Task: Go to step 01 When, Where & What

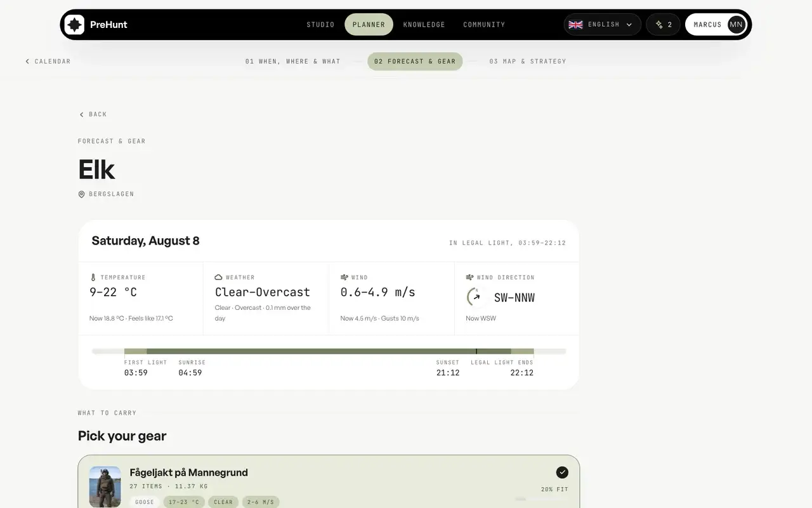Action: click(x=292, y=62)
